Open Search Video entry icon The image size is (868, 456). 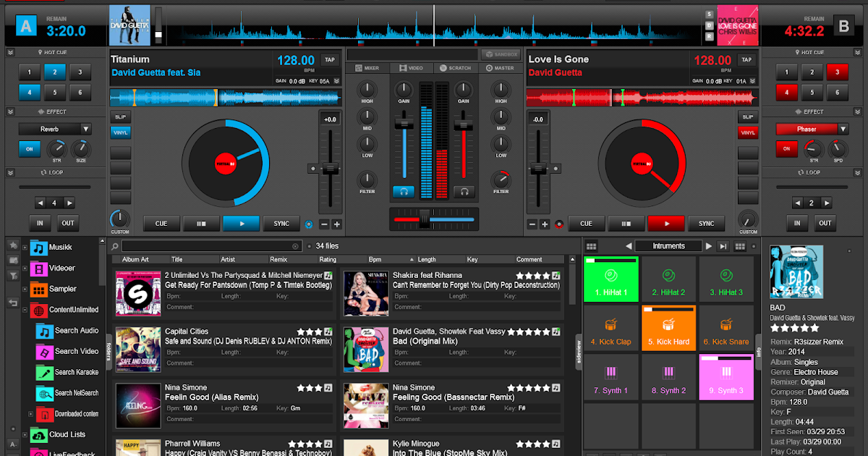45,352
